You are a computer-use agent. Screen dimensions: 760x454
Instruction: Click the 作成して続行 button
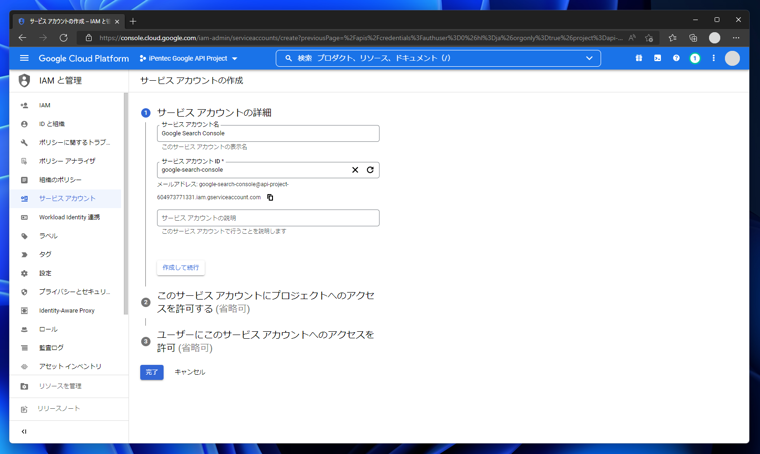click(x=180, y=267)
